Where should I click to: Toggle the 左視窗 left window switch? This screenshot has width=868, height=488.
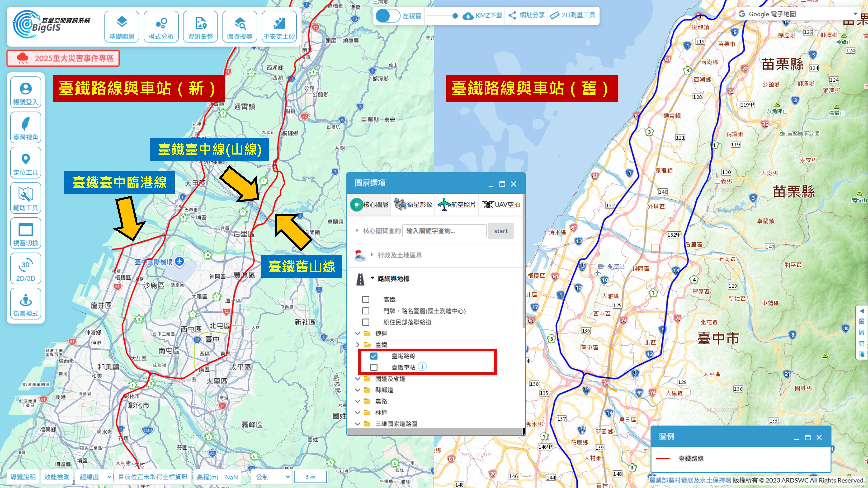point(387,16)
